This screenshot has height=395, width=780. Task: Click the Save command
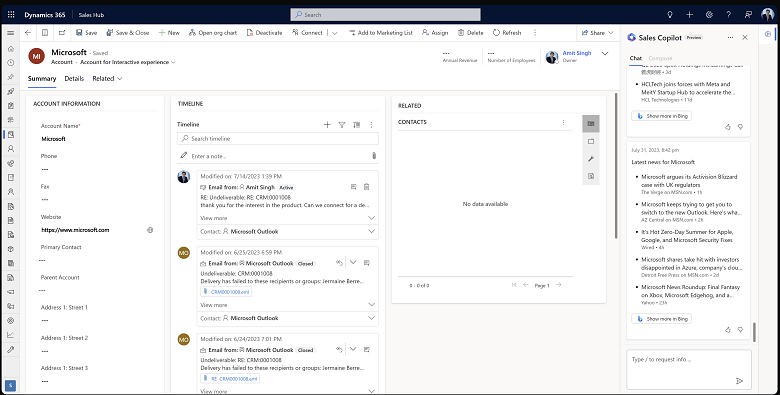(x=87, y=33)
